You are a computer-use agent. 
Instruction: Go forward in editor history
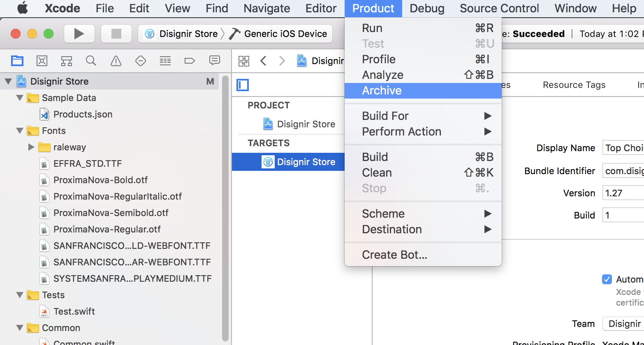pos(282,61)
